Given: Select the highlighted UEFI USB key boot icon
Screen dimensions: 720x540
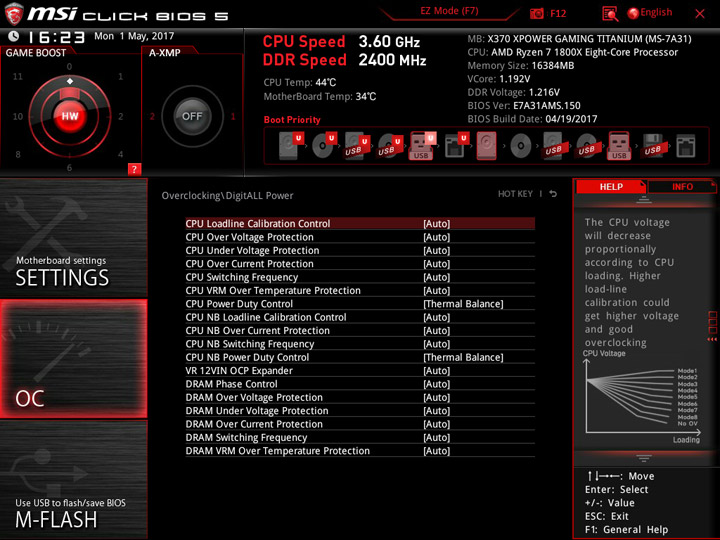Looking at the screenshot, I should (422, 146).
